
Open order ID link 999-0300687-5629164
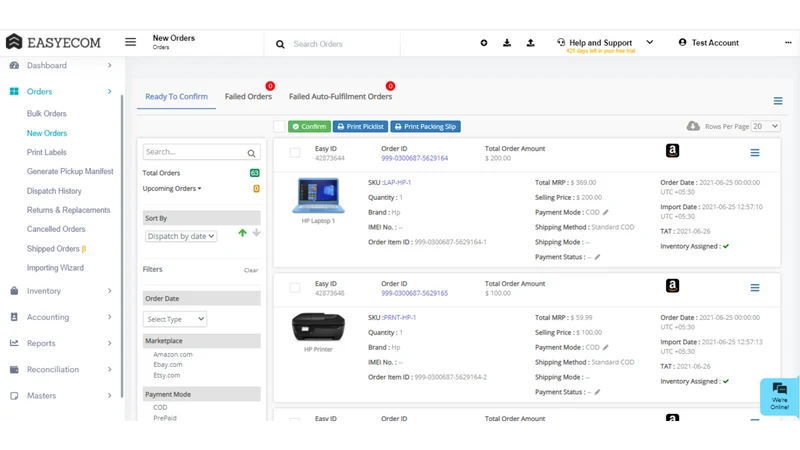[x=415, y=158]
